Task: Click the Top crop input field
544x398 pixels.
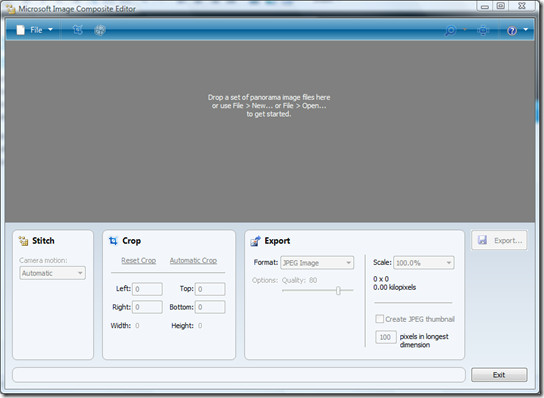Action: coord(210,289)
